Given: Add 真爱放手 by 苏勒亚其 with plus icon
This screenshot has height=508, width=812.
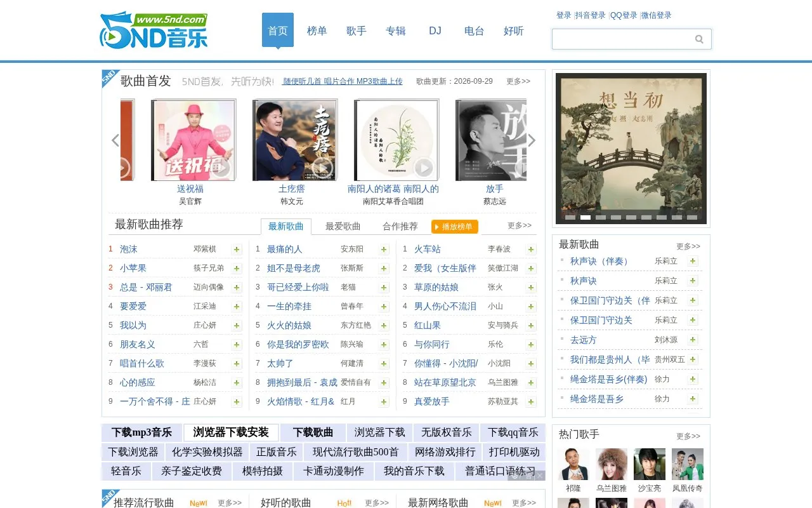Looking at the screenshot, I should point(531,402).
